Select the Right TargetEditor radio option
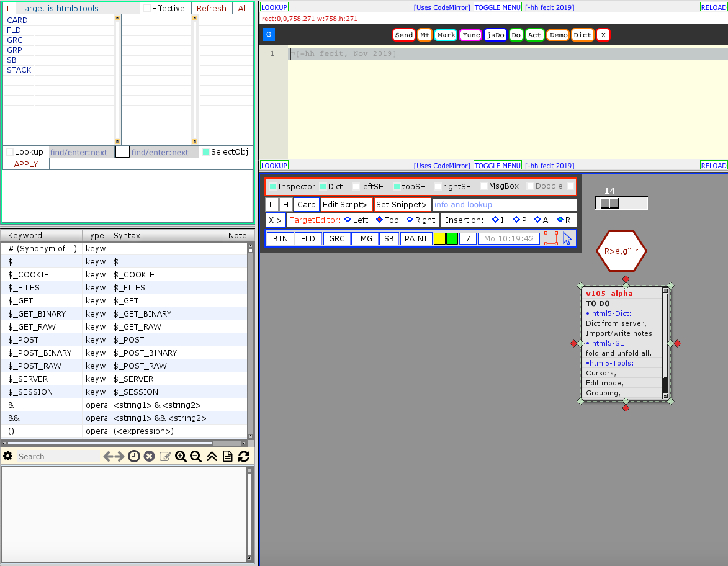This screenshot has height=566, width=728. click(x=410, y=220)
